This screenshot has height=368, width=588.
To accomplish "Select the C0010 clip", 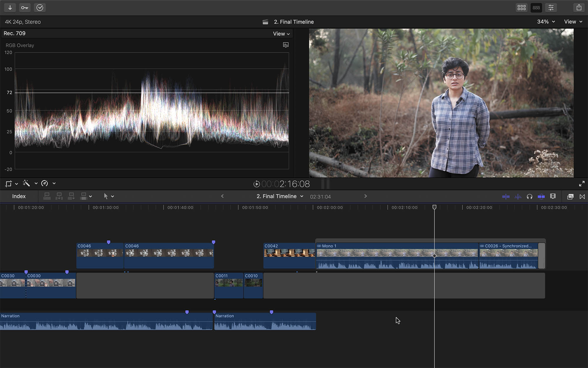I will pos(253,286).
